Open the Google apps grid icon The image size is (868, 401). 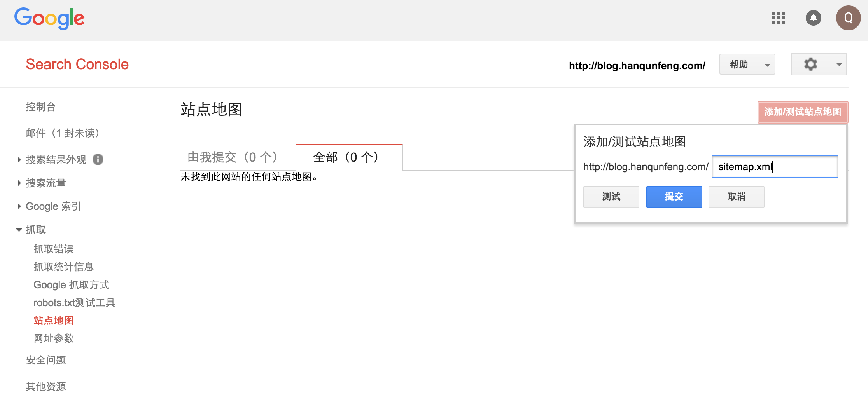pyautogui.click(x=779, y=18)
